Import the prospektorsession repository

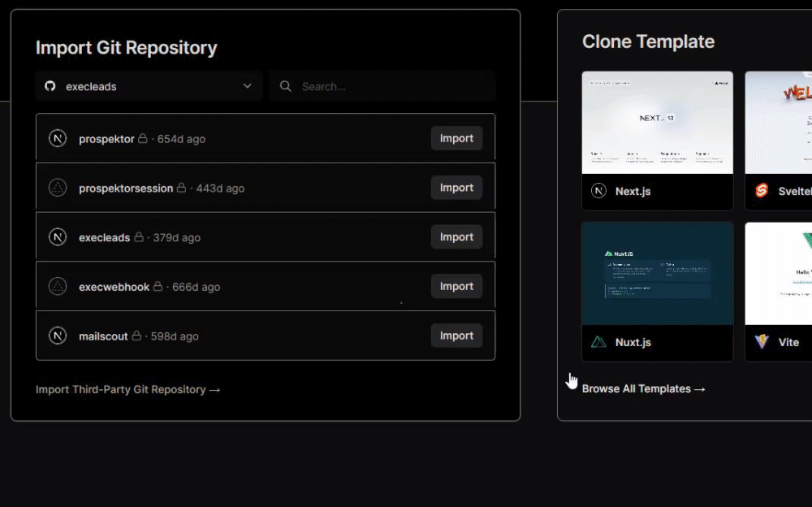coord(456,188)
